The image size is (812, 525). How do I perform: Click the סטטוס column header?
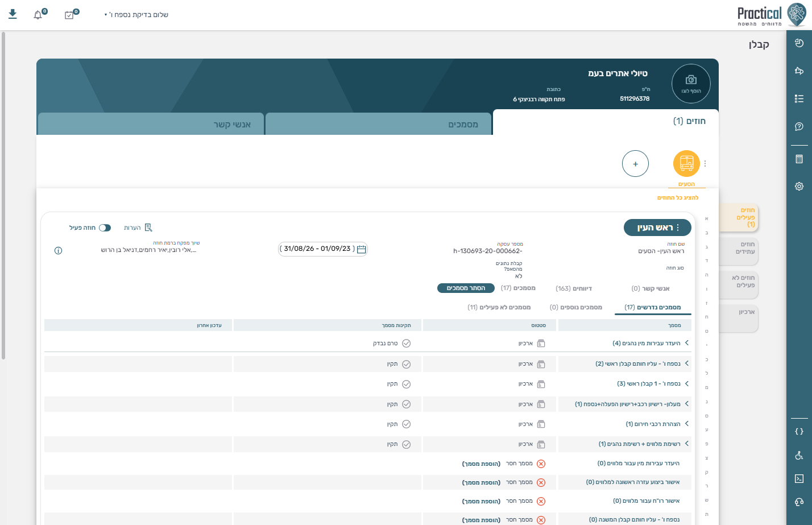[490, 325]
